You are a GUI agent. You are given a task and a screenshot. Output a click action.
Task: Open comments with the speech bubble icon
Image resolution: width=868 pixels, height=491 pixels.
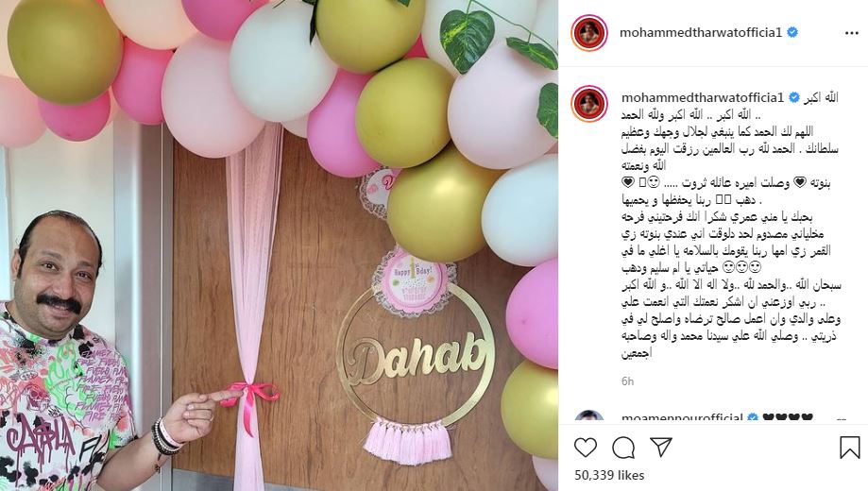tap(623, 448)
